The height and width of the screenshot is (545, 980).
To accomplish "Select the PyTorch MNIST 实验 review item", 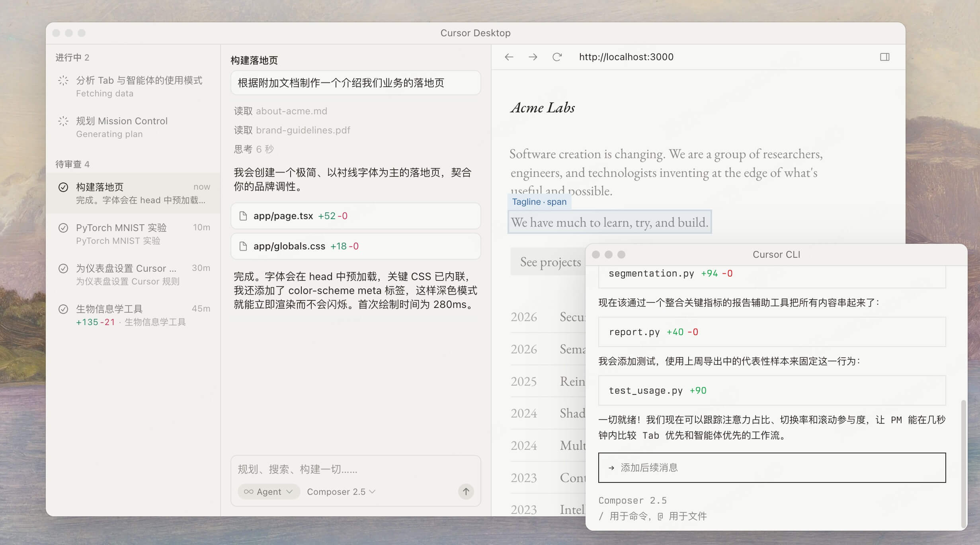I will [x=133, y=234].
